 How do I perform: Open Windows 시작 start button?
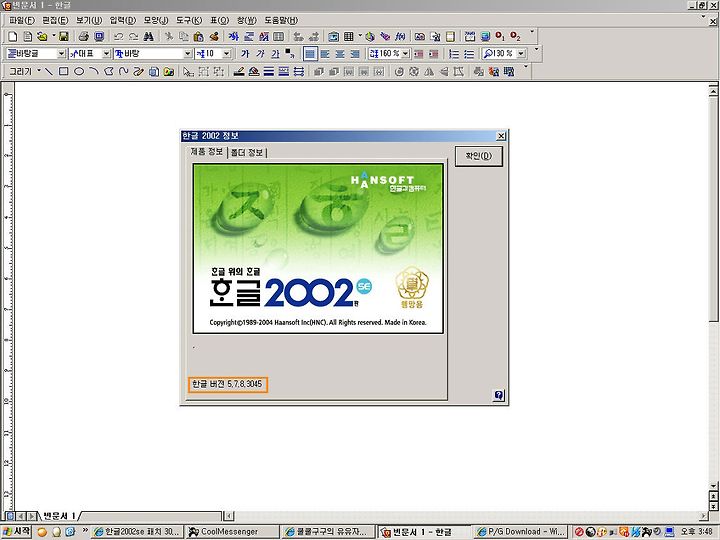17,532
